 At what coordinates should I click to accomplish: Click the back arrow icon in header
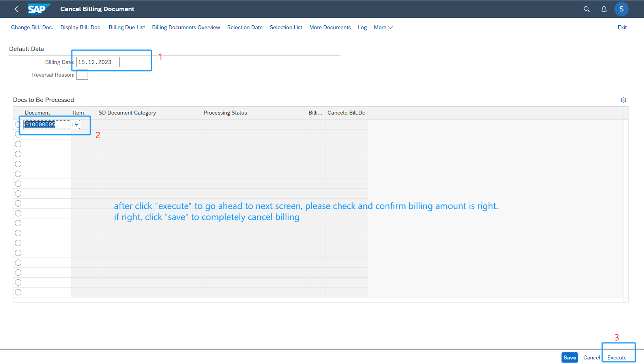(x=16, y=9)
